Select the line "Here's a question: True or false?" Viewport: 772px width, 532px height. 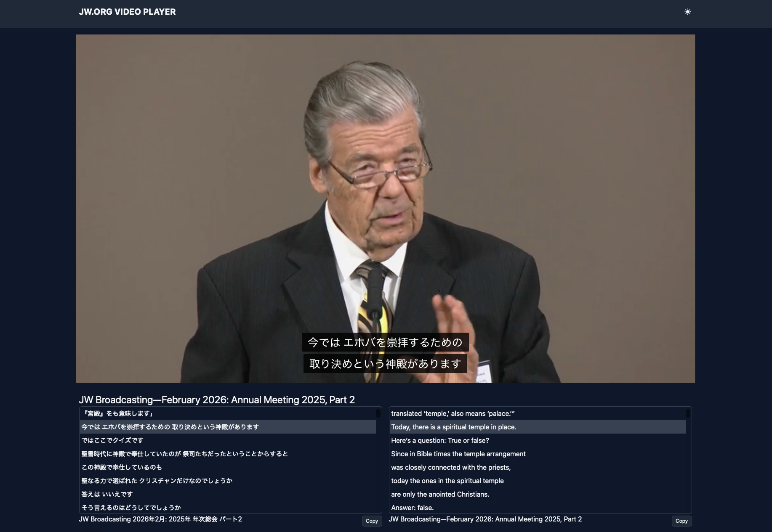tap(440, 440)
